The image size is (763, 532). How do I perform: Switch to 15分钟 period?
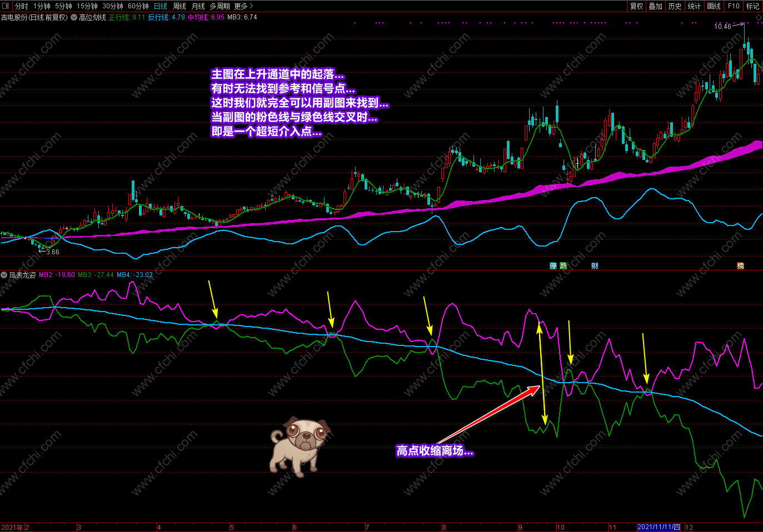[x=87, y=6]
